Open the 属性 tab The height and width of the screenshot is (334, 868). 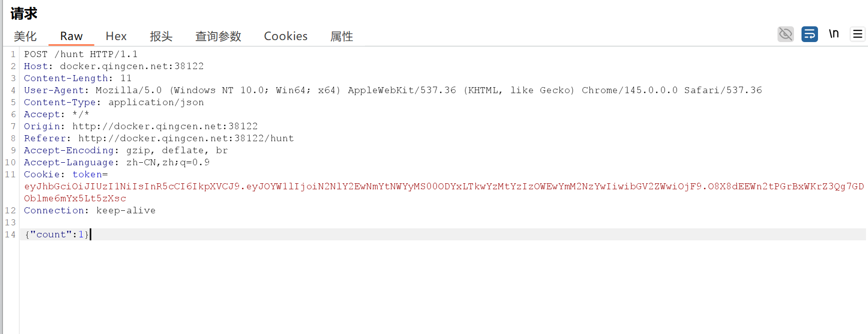pyautogui.click(x=341, y=36)
